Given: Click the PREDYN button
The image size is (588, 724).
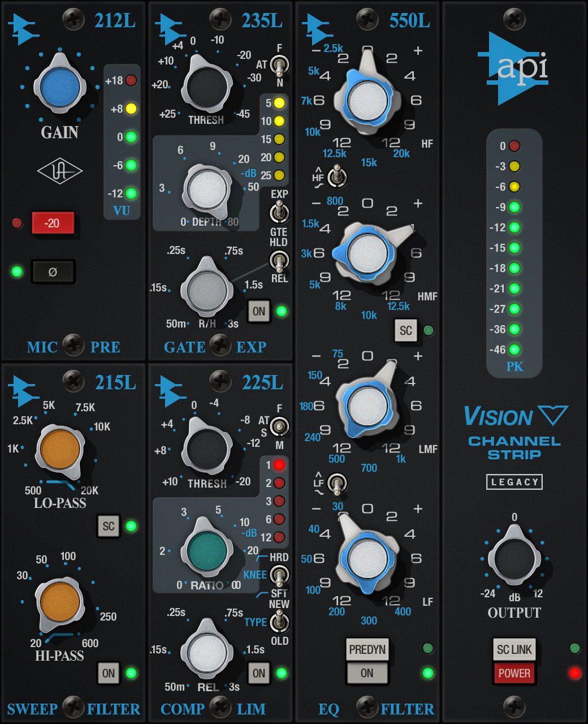Looking at the screenshot, I should coord(367,649).
